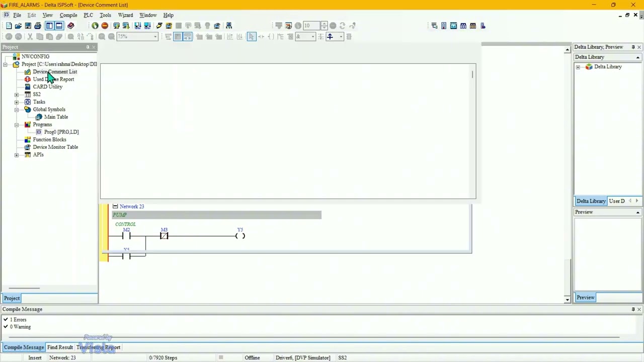Collapse Network 23 with minus box
The image size is (644, 362).
click(x=115, y=206)
